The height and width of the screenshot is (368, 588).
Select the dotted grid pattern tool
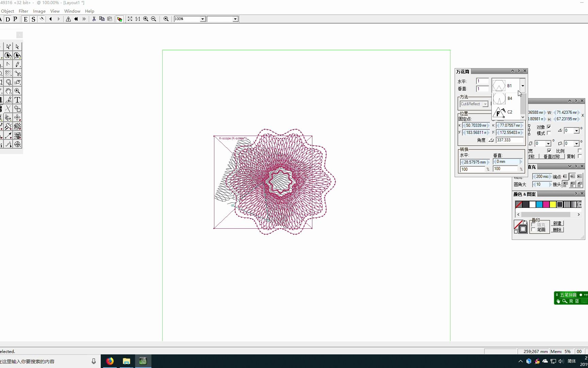[9, 73]
